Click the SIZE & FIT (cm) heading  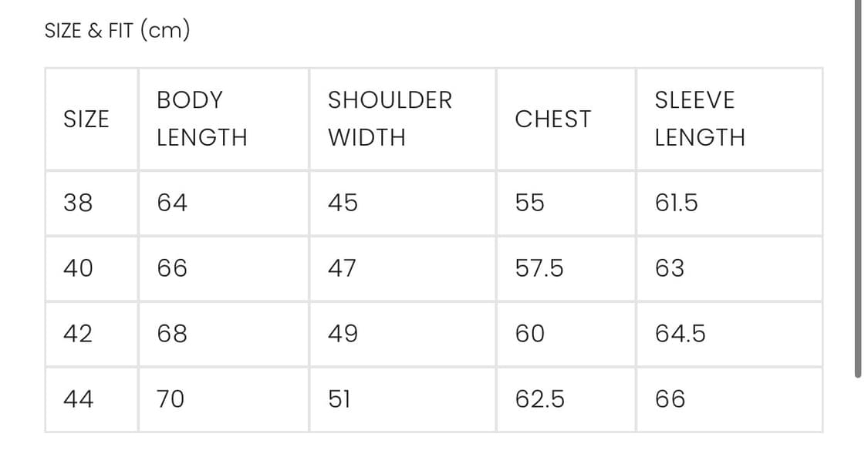tap(117, 31)
